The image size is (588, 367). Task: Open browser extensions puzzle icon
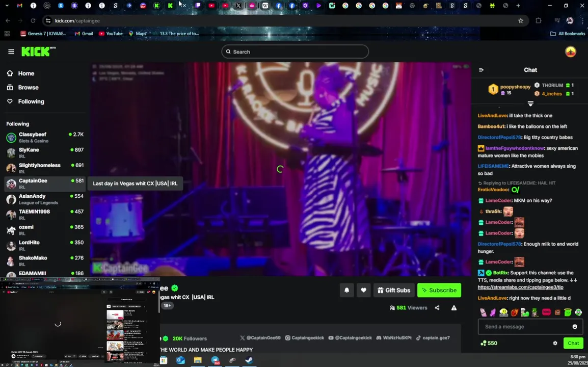point(539,20)
